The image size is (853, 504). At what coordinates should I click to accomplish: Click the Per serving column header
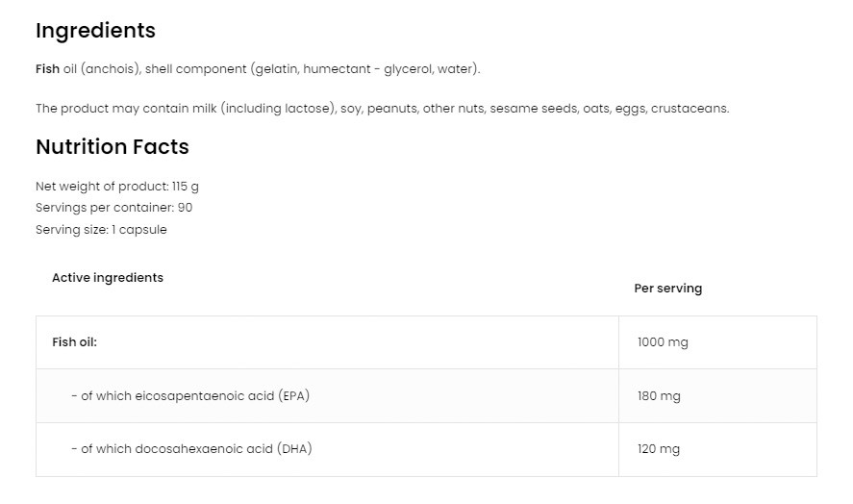[x=667, y=289]
